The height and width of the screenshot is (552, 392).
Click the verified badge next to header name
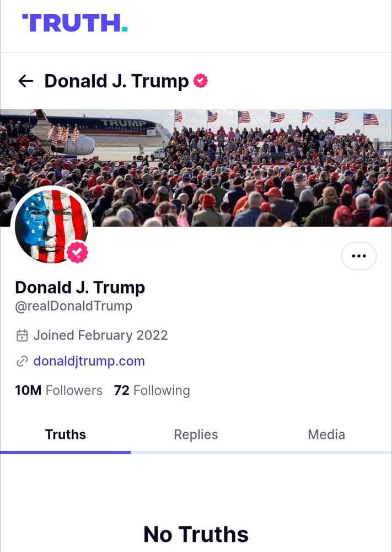click(x=200, y=81)
